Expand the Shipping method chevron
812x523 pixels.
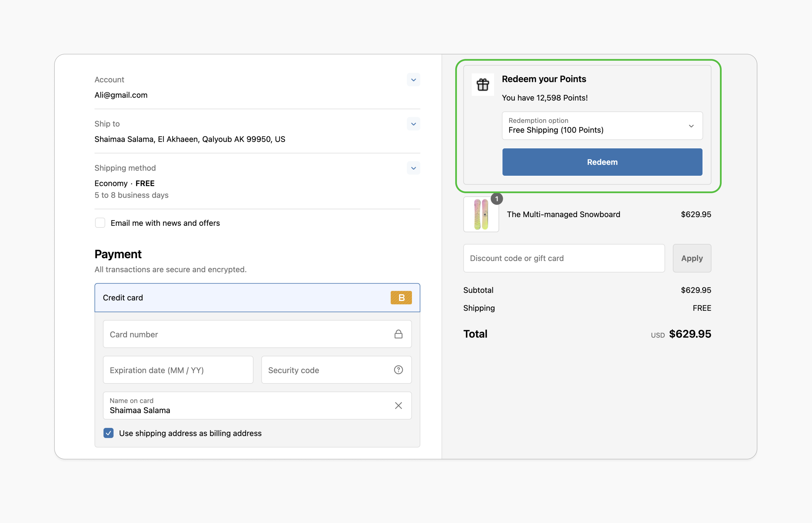[413, 168]
